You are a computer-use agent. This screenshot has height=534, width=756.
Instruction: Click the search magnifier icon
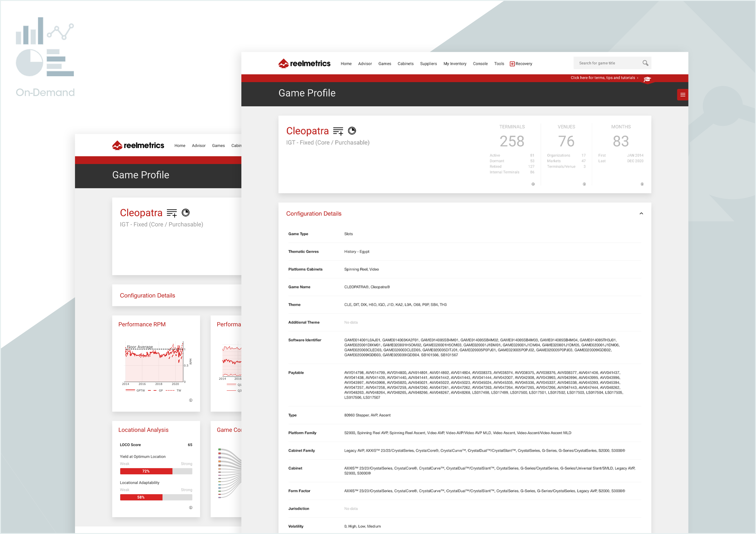[645, 63]
